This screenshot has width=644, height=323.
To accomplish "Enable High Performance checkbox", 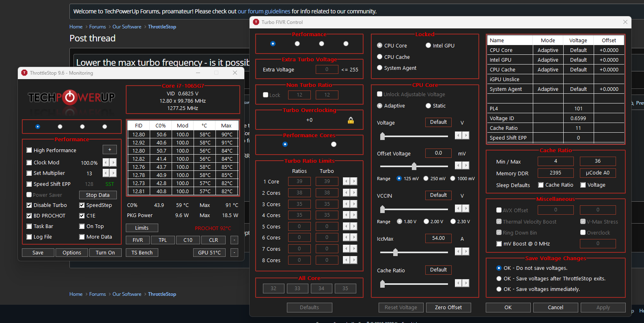I will [x=29, y=150].
